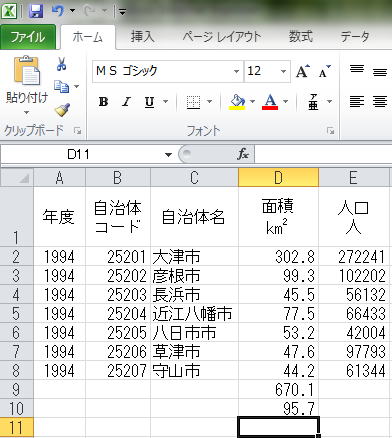Open the データ tab
The image size is (392, 438).
355,36
